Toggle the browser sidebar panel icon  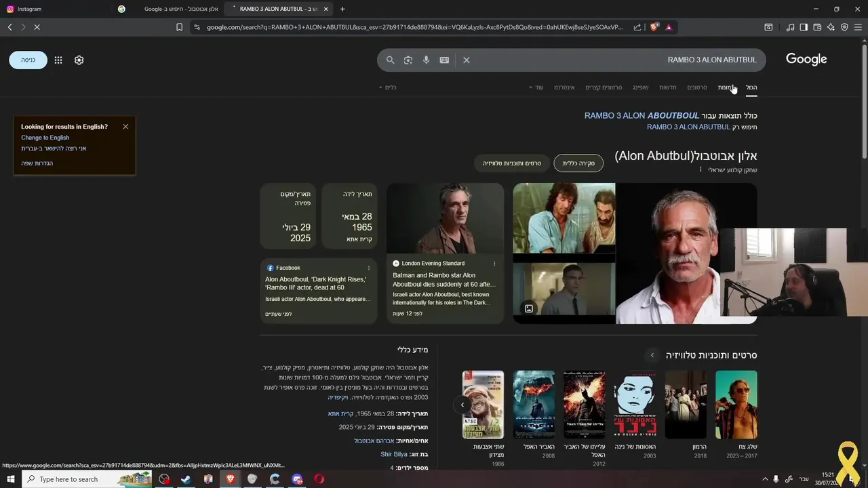click(x=804, y=27)
